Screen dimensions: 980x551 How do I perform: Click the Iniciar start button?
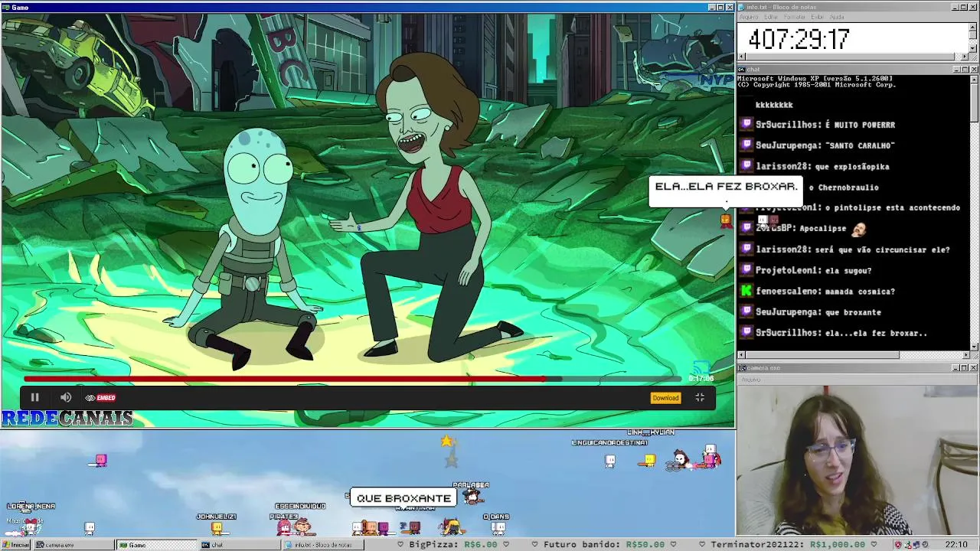point(15,545)
